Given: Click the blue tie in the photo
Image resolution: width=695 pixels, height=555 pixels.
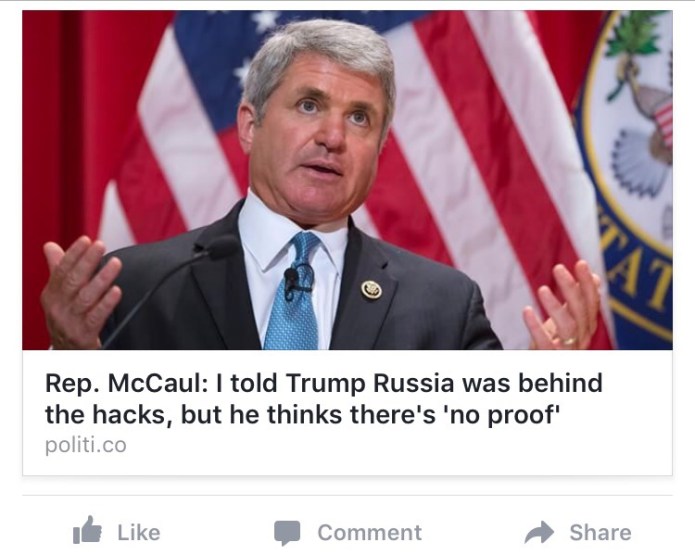Looking at the screenshot, I should pyautogui.click(x=293, y=291).
